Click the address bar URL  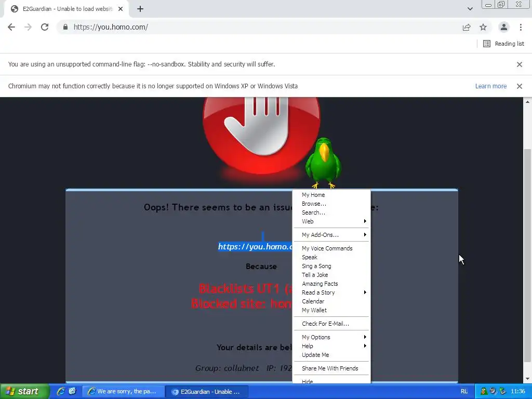(x=111, y=27)
